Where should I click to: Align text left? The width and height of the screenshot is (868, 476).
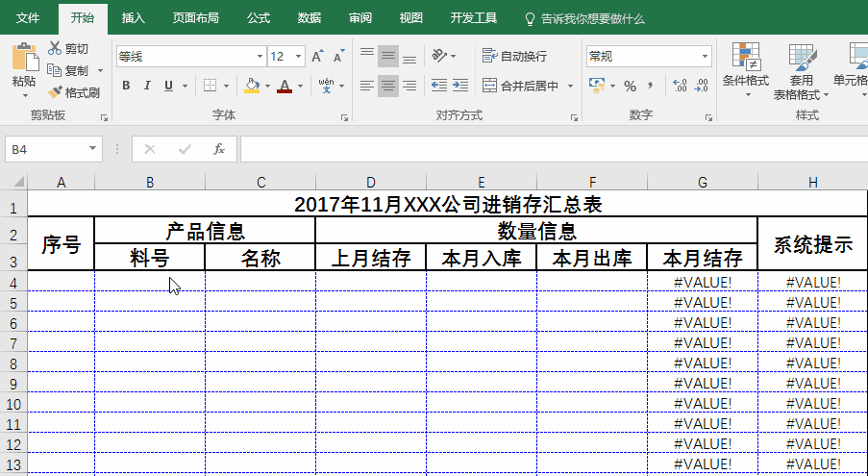coord(367,86)
